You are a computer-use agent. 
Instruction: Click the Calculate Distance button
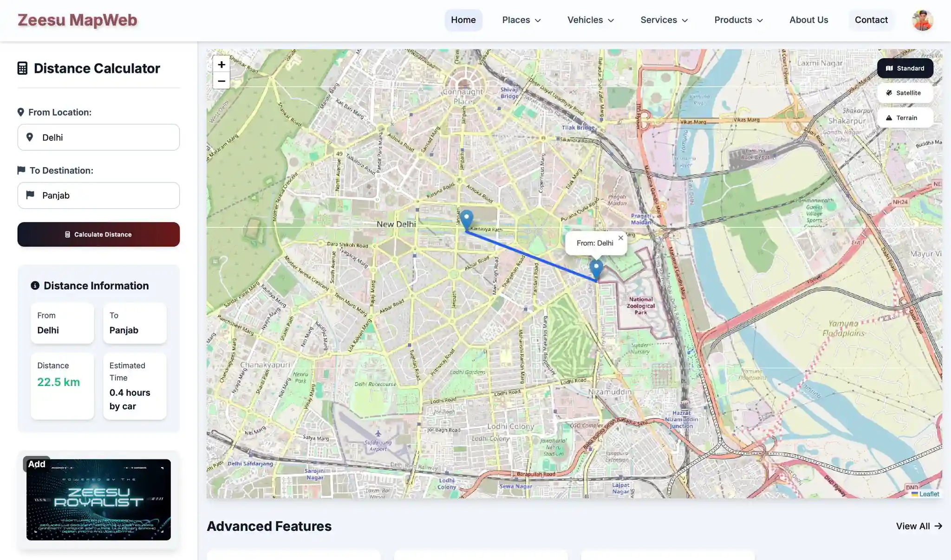coord(98,234)
